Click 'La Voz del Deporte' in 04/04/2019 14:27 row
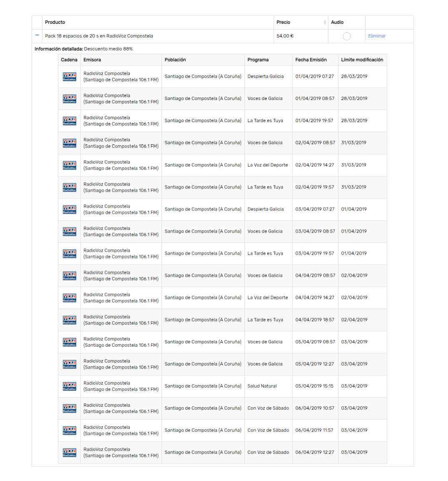The height and width of the screenshot is (481, 448). 268,298
